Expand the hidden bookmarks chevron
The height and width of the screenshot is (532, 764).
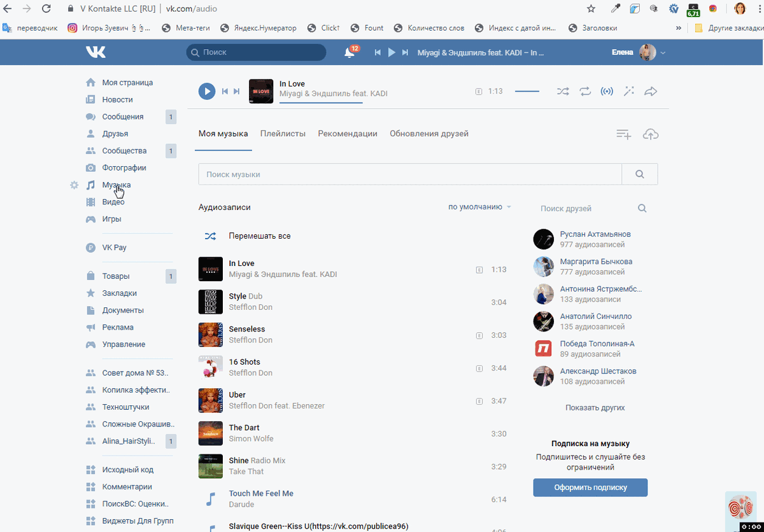679,28
